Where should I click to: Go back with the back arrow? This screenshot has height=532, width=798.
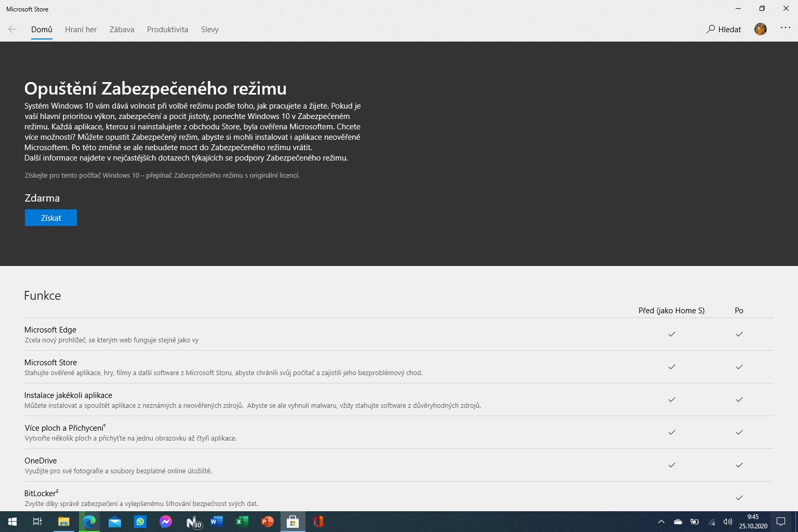(x=12, y=30)
